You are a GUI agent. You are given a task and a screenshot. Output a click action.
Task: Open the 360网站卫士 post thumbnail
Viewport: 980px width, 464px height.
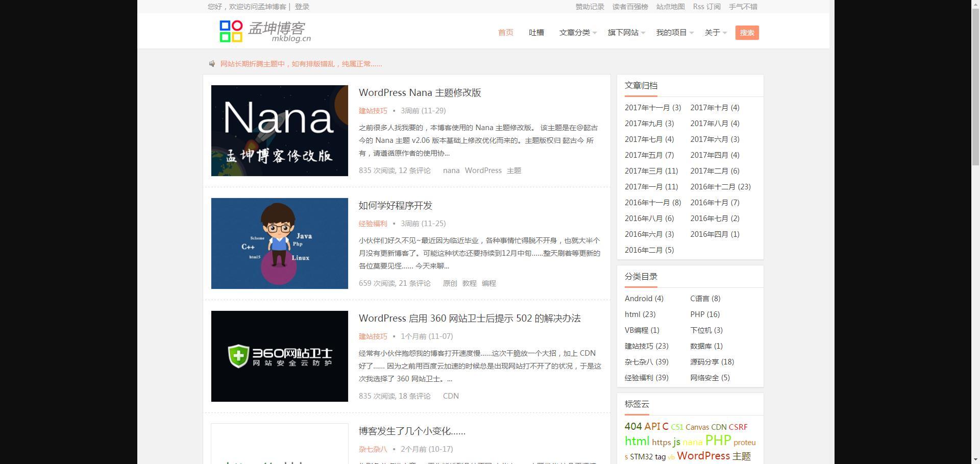click(280, 356)
